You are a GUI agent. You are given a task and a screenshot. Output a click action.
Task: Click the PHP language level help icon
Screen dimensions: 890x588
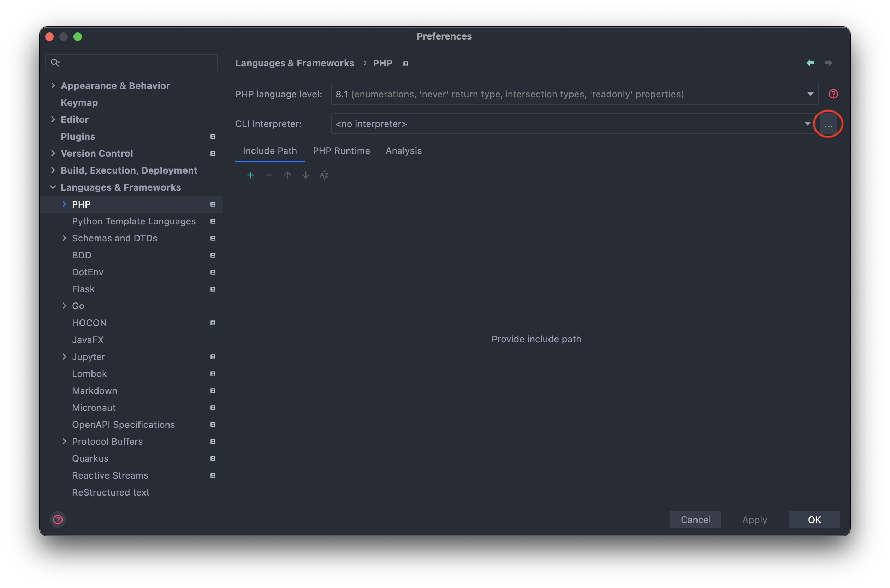833,94
